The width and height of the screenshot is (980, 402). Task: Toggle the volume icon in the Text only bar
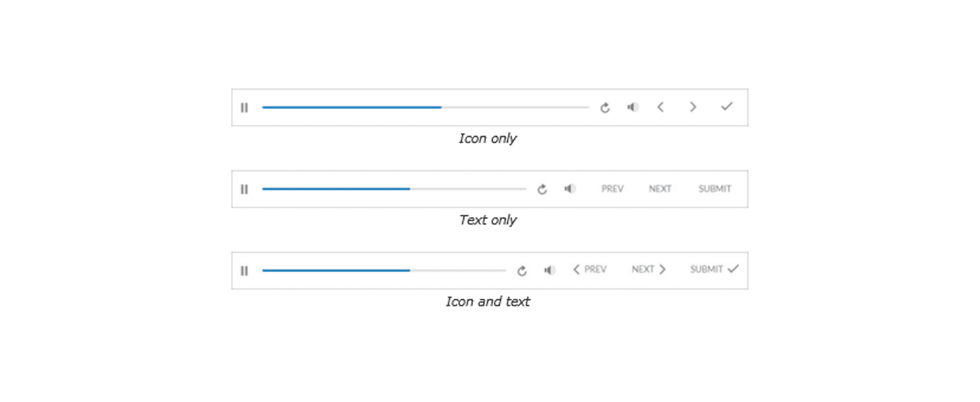point(570,189)
